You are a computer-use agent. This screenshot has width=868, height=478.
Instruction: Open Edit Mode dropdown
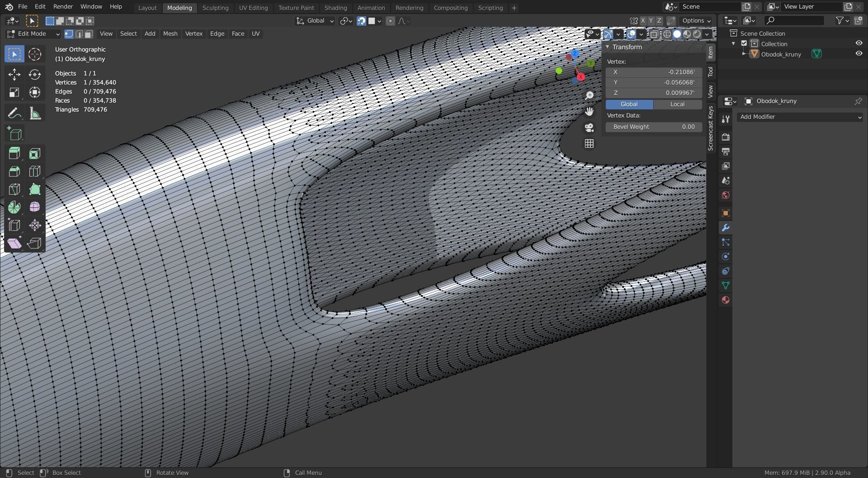pos(33,34)
